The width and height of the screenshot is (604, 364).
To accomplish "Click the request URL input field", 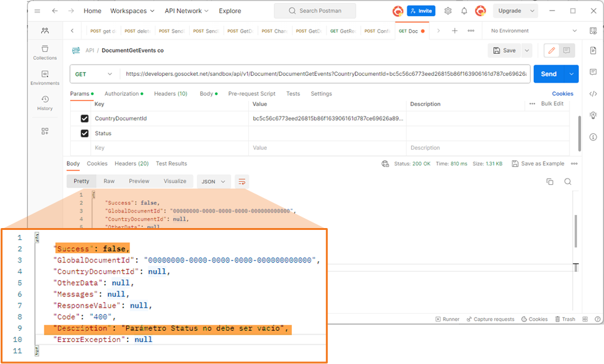I will pyautogui.click(x=326, y=74).
